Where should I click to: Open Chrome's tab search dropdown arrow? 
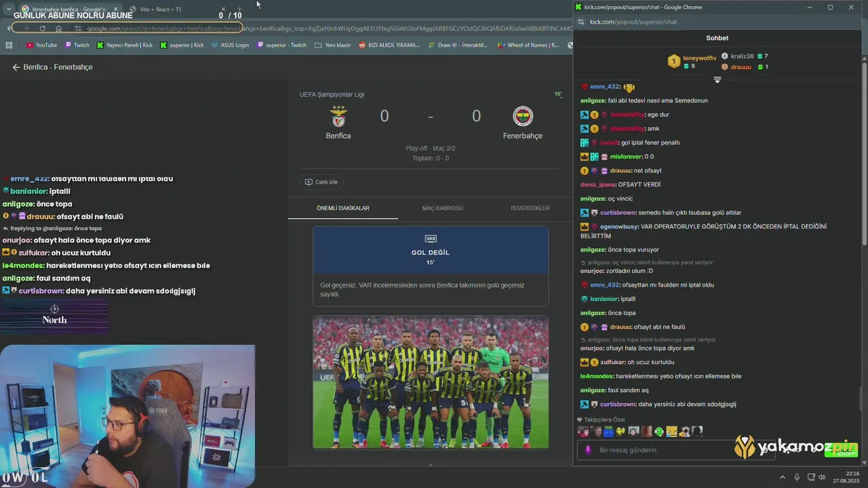(9, 9)
